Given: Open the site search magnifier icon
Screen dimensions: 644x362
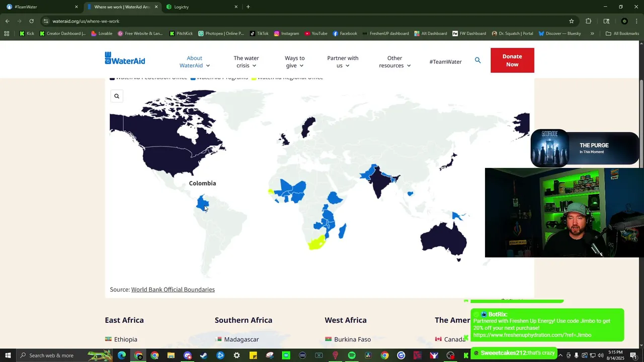Looking at the screenshot, I should coord(477,60).
